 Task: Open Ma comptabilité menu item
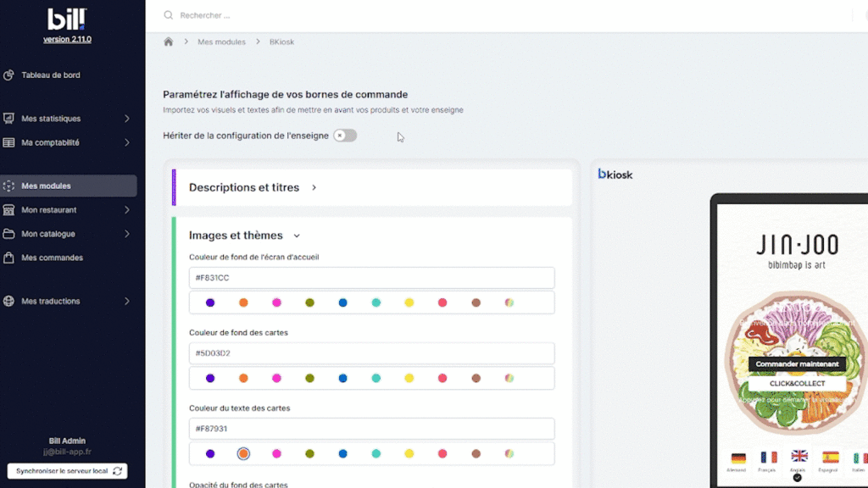tap(51, 142)
